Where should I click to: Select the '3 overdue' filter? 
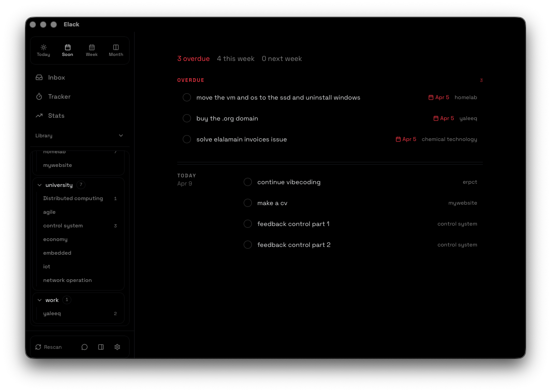pyautogui.click(x=193, y=59)
